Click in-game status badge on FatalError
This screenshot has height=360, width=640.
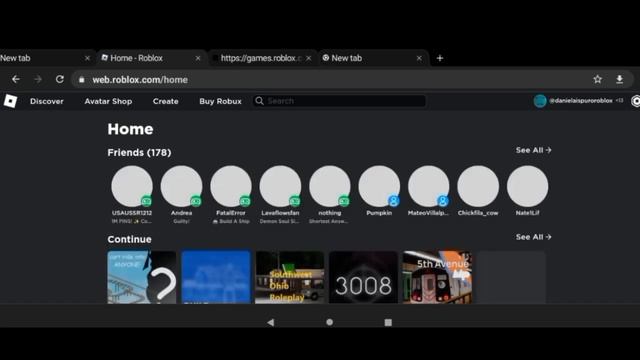tap(245, 201)
